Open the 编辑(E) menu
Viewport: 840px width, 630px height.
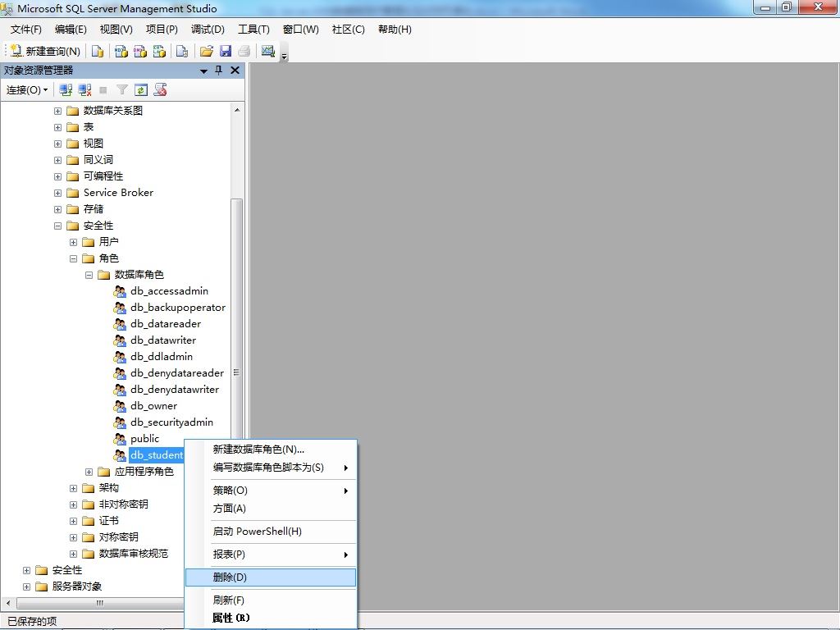(71, 30)
